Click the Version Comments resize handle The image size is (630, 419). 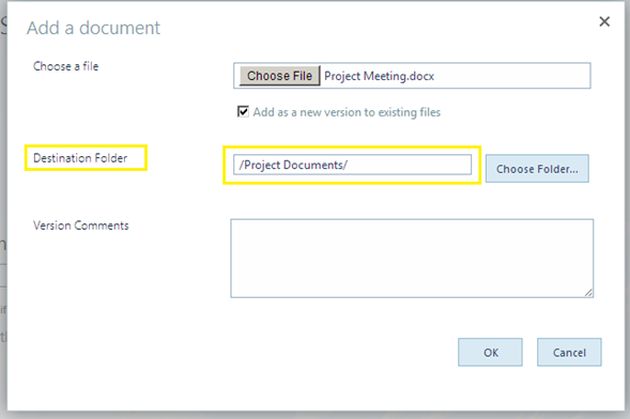(x=588, y=292)
